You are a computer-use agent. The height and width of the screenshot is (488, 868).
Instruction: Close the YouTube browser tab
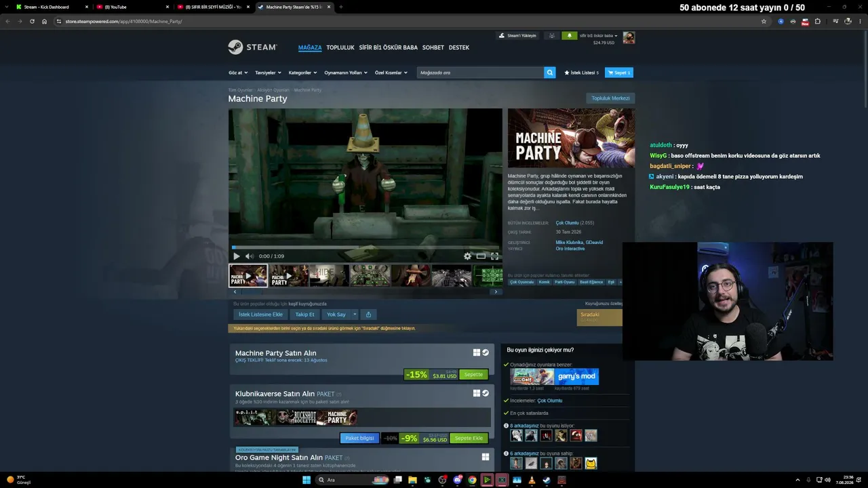[x=167, y=7]
